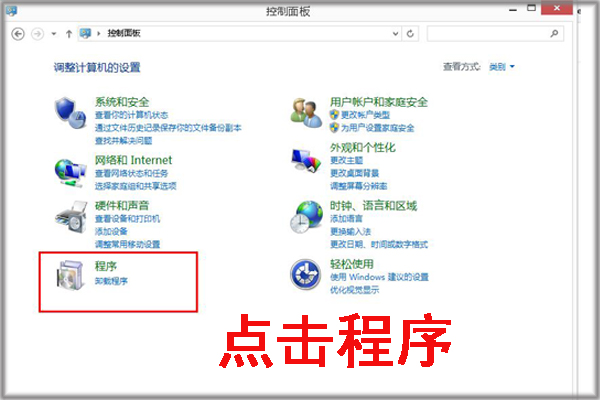The width and height of the screenshot is (600, 400).
Task: Click 控制面板 in the address breadcrumb
Action: tap(124, 33)
